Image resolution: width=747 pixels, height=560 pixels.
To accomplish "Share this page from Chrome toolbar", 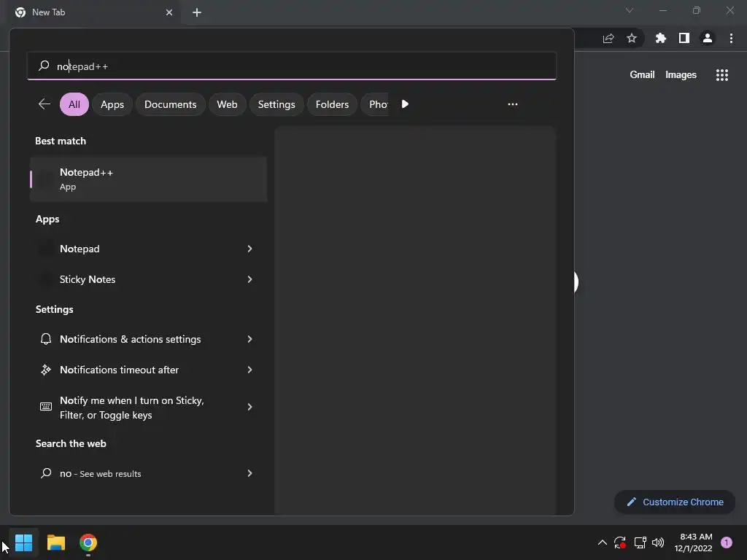I will click(x=608, y=39).
